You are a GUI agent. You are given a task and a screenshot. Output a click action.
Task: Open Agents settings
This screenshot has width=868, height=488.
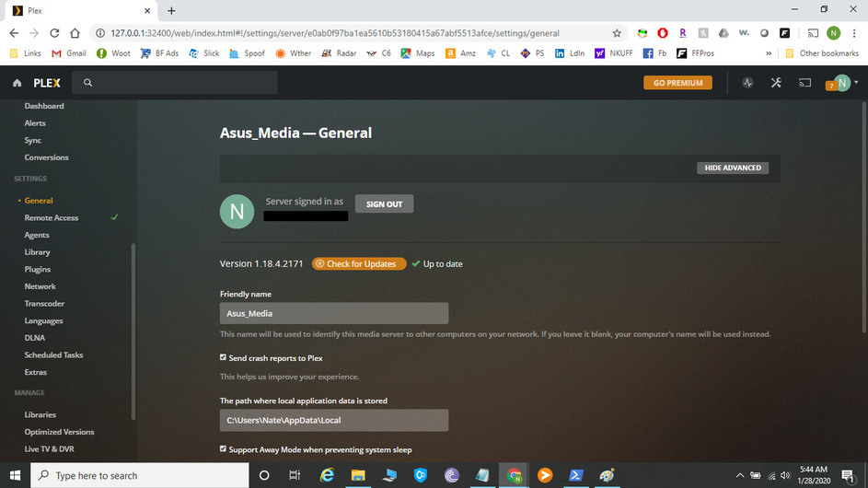click(x=37, y=235)
